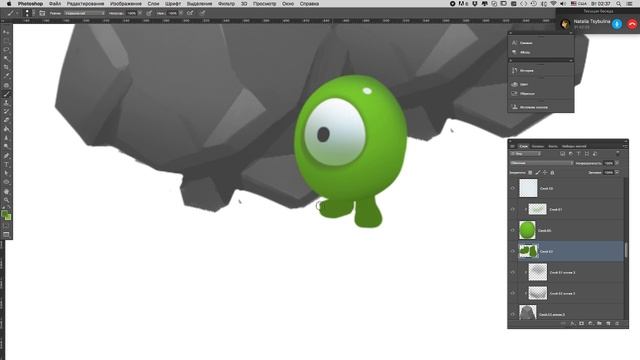Enable airbrush mode in options bar
Viewport: 640px width, 360px height.
pos(190,13)
